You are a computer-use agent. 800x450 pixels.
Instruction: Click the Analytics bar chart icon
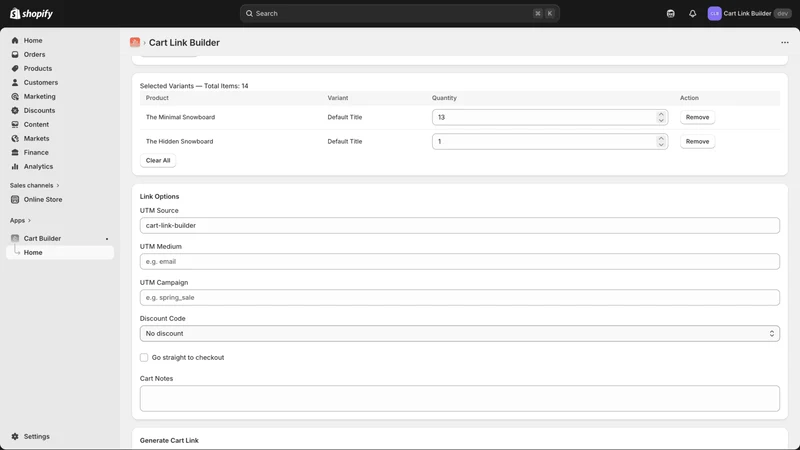pos(15,166)
